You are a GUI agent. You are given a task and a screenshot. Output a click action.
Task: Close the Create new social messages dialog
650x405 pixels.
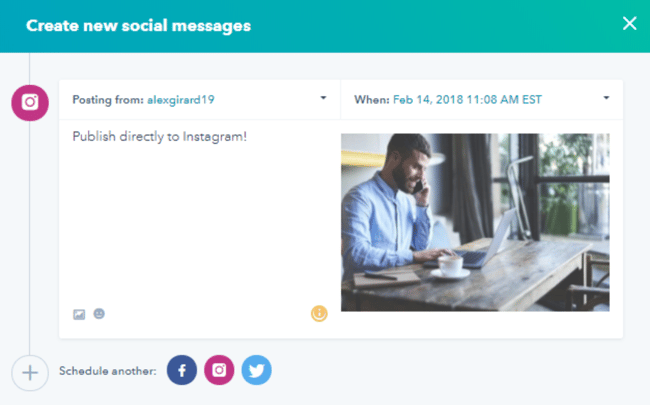coord(629,24)
